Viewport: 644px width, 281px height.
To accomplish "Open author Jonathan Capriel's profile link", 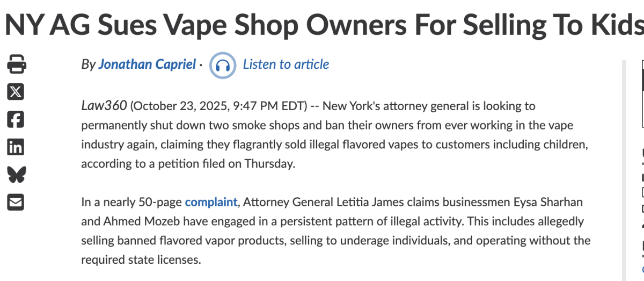I will click(x=147, y=64).
